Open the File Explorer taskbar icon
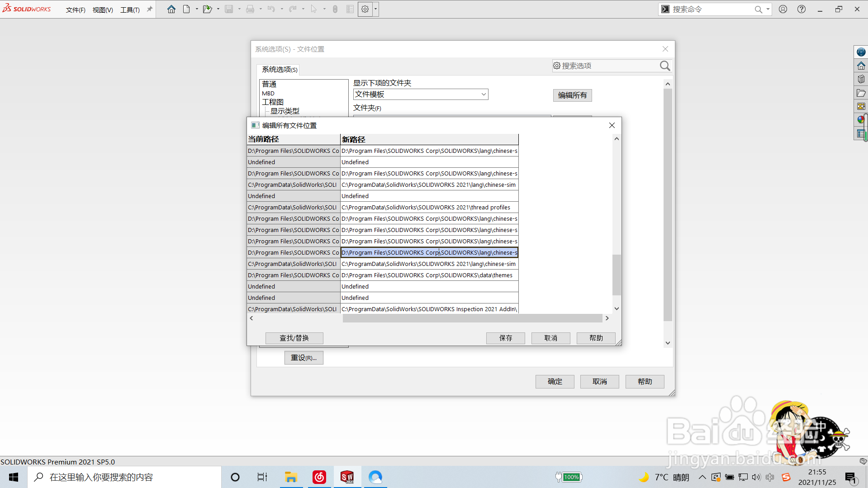The height and width of the screenshot is (488, 868). pos(290,477)
